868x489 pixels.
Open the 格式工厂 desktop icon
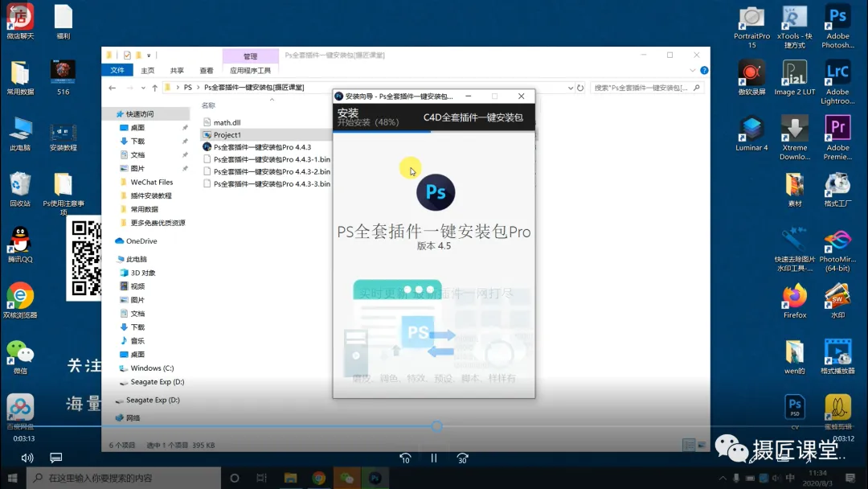[837, 189]
